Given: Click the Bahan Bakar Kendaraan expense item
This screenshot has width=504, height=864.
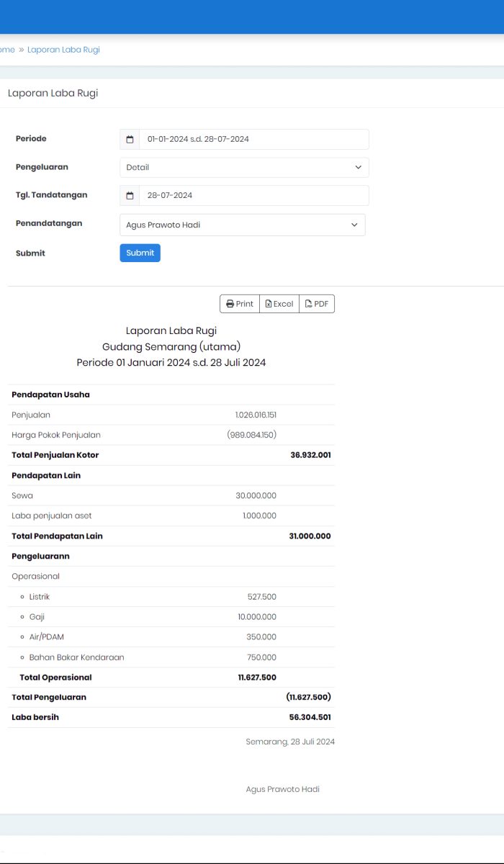Looking at the screenshot, I should tap(76, 657).
